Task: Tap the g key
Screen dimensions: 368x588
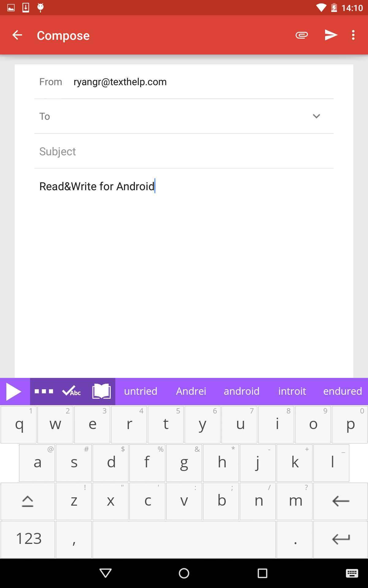Action: (184, 463)
